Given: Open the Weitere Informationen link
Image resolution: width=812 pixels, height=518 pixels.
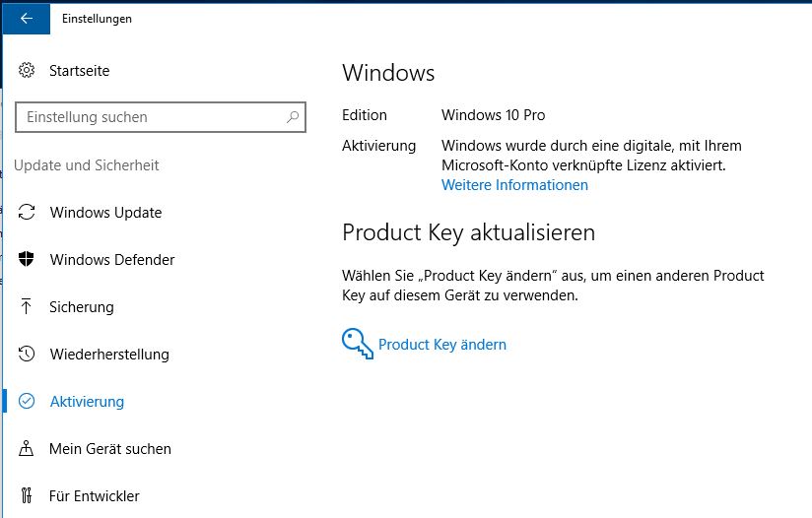Looking at the screenshot, I should 514,185.
